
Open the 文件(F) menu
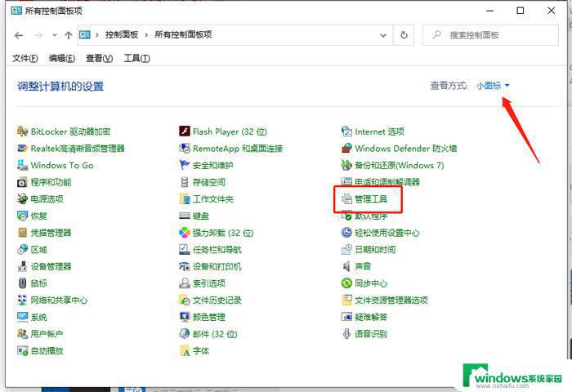25,58
